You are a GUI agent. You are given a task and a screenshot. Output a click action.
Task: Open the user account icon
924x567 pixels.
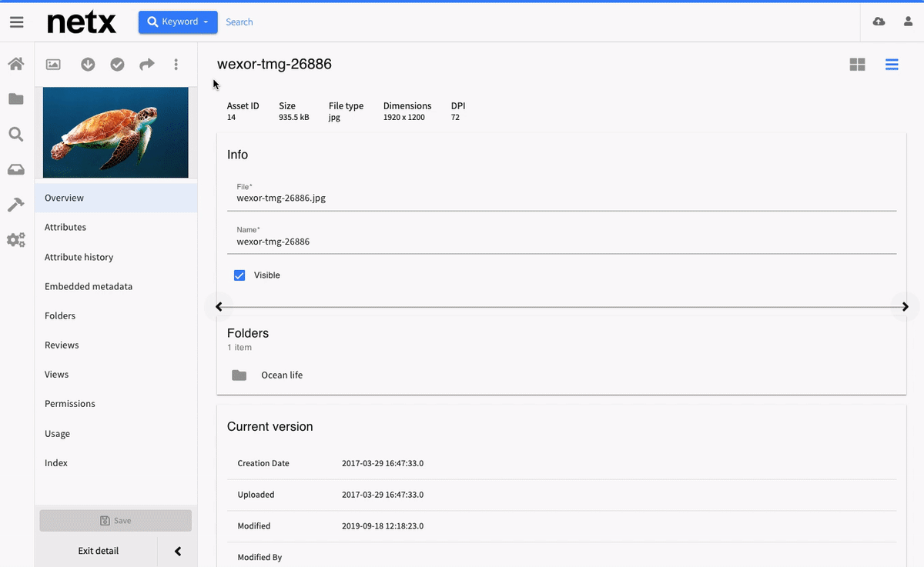908,22
